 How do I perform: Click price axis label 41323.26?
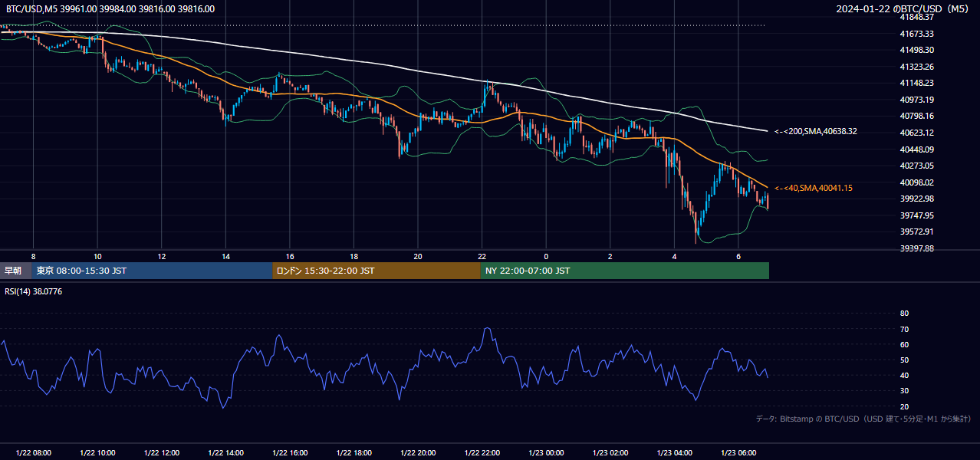pos(916,67)
